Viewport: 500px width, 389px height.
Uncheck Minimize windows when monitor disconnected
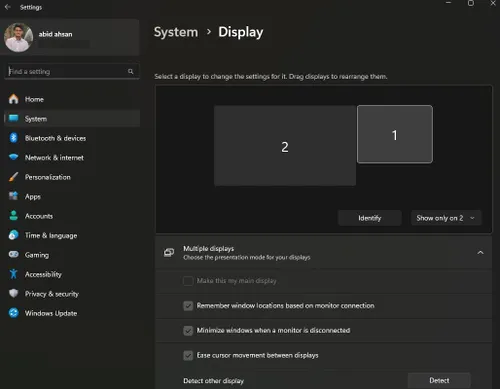click(188, 330)
